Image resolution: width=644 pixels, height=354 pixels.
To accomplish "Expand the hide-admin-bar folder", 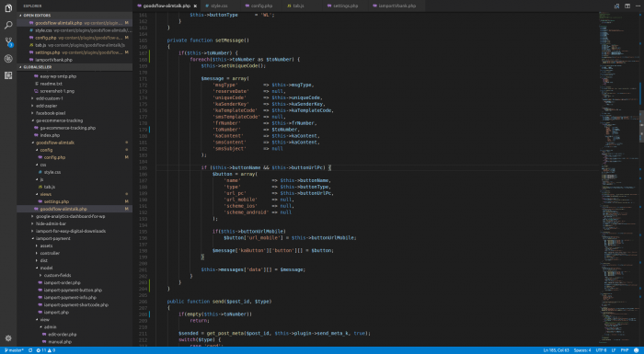I will pyautogui.click(x=51, y=223).
